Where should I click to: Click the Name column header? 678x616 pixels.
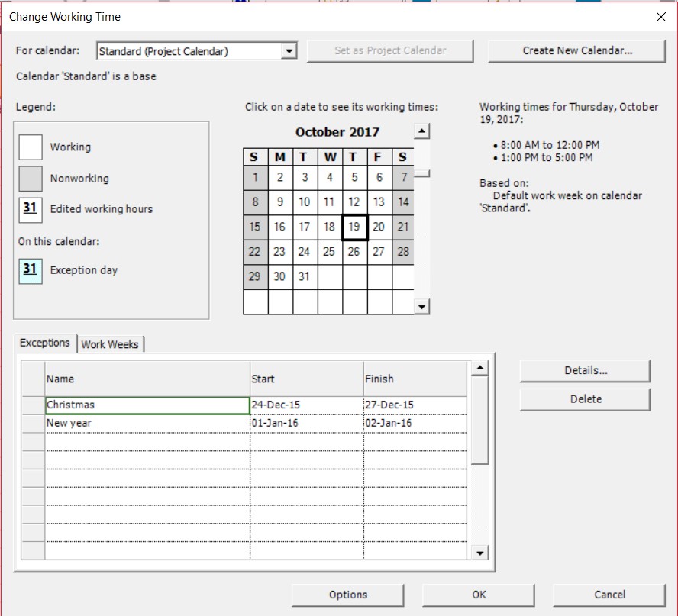tap(147, 379)
